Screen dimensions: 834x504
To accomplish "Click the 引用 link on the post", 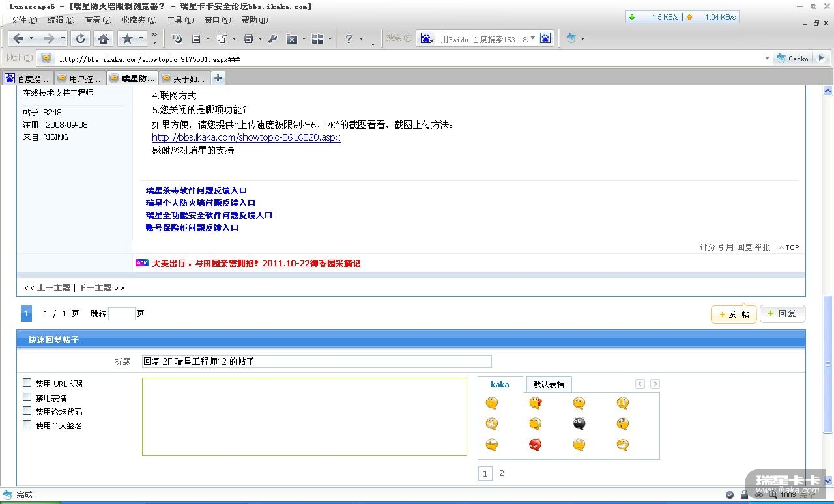I will (726, 247).
